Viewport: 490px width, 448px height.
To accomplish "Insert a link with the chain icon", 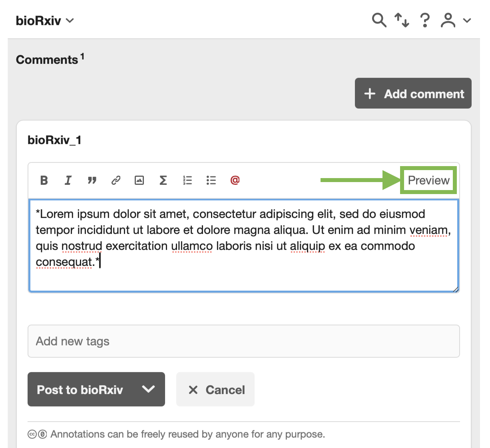I will (x=116, y=180).
